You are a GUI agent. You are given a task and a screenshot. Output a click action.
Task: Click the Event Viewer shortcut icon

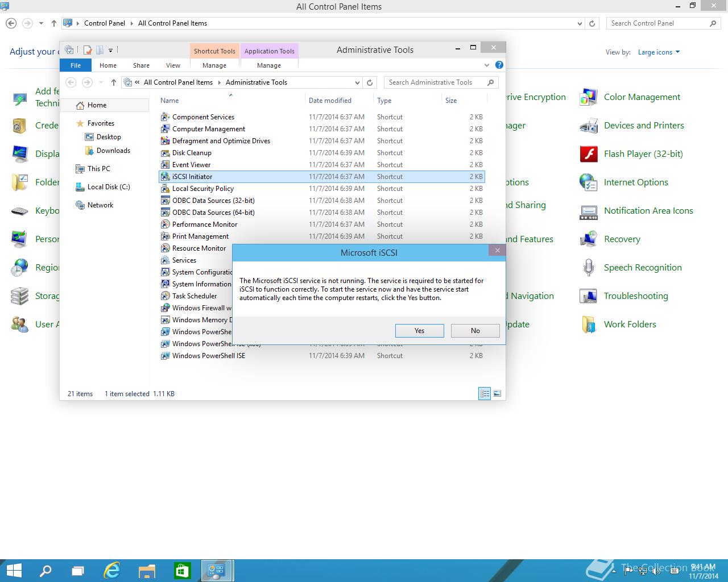(165, 165)
